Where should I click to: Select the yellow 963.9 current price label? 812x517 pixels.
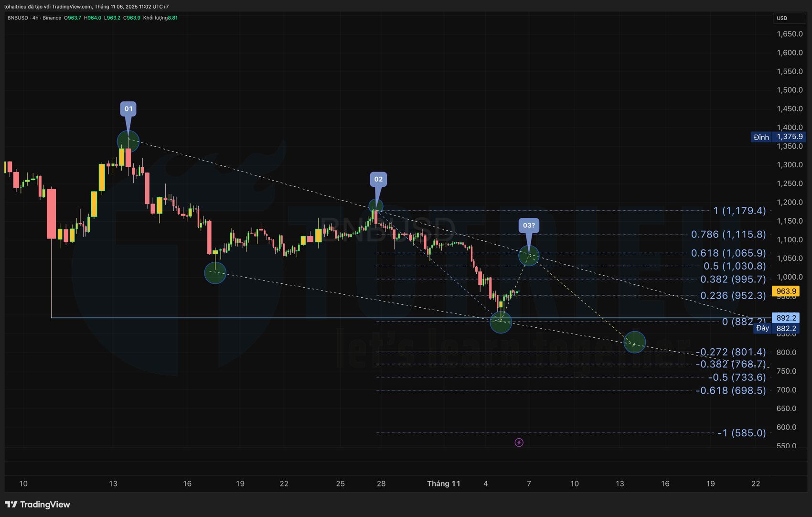tap(786, 291)
